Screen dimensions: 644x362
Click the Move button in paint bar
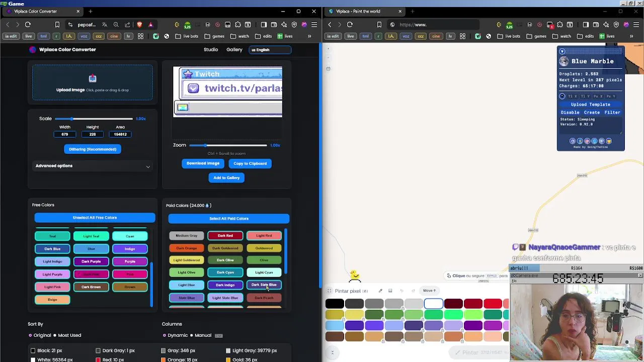pos(429,291)
